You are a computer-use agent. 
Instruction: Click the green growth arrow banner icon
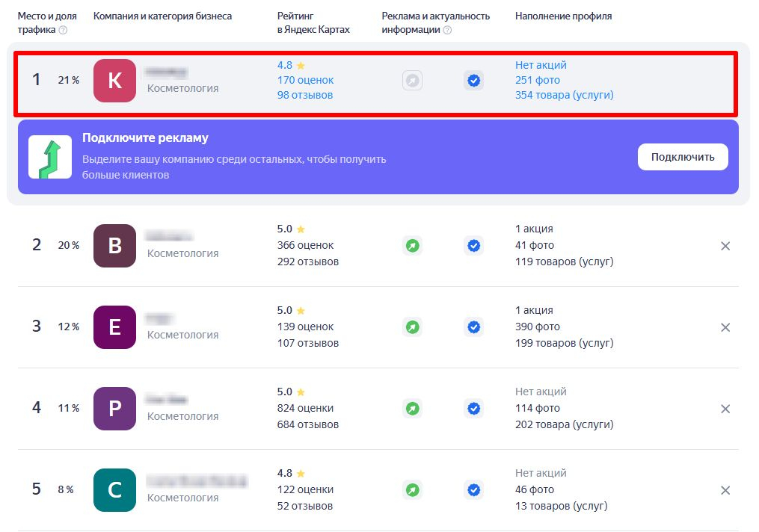tap(50, 157)
